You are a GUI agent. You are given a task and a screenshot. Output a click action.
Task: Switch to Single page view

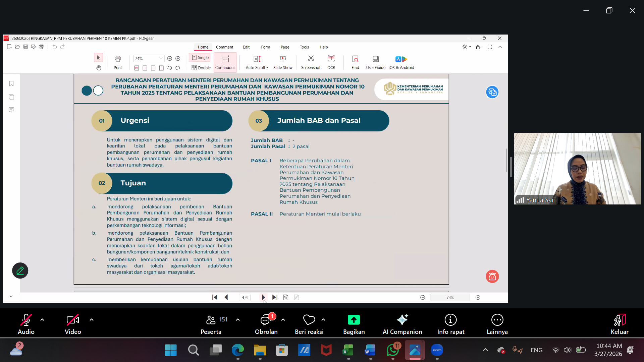tap(200, 58)
